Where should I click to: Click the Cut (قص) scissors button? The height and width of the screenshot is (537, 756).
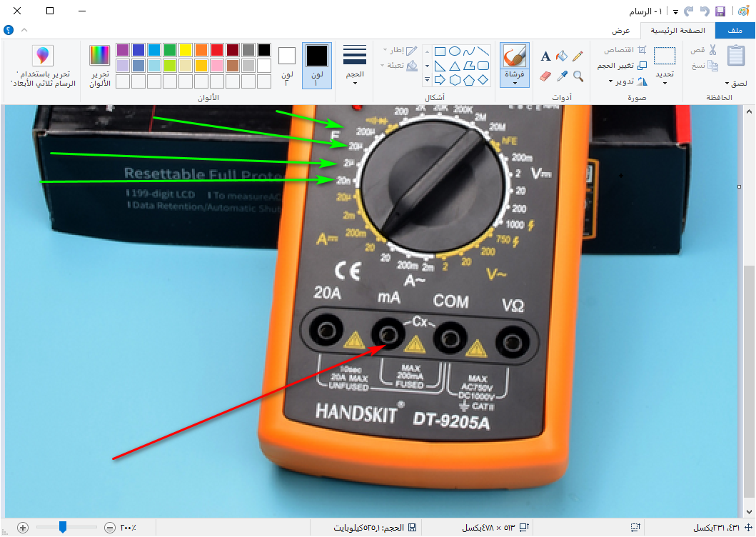[703, 50]
